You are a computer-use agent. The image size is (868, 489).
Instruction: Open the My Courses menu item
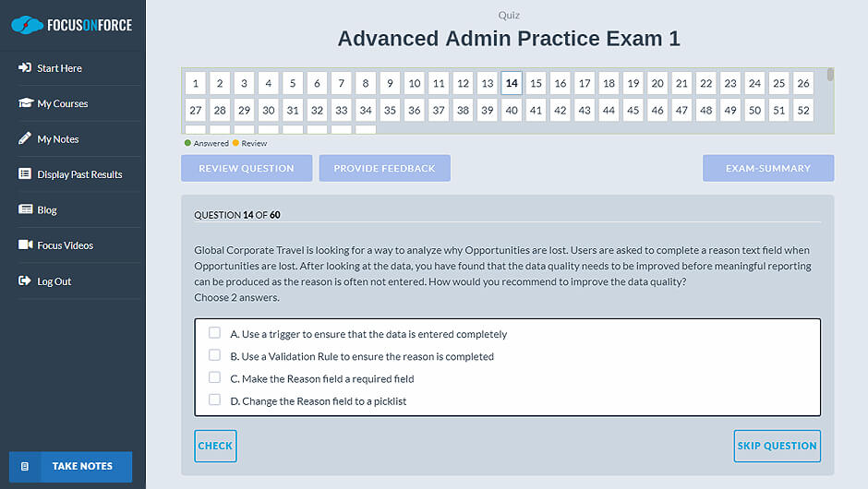click(x=63, y=103)
